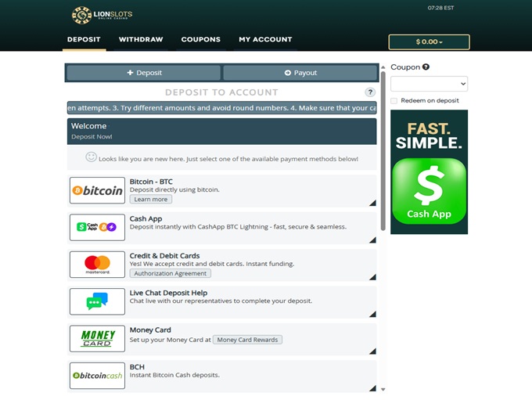532x400 pixels.
Task: Click the Cash App banner advertisement
Action: tap(429, 171)
